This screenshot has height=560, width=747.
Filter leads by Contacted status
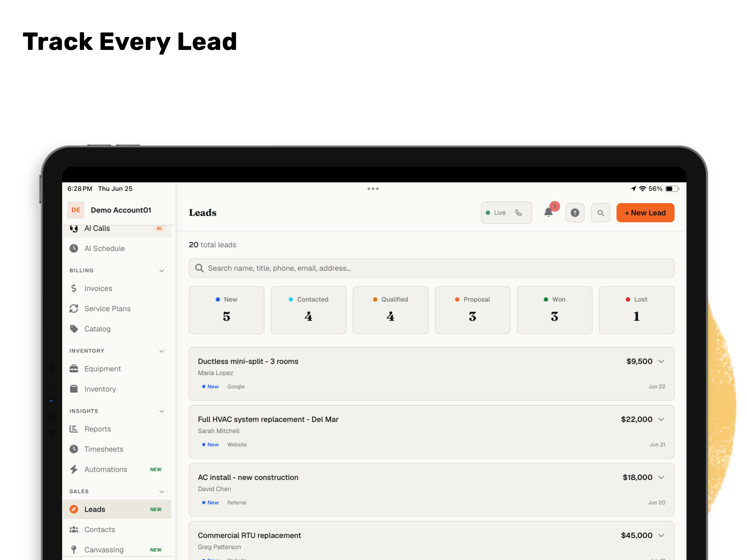[309, 310]
